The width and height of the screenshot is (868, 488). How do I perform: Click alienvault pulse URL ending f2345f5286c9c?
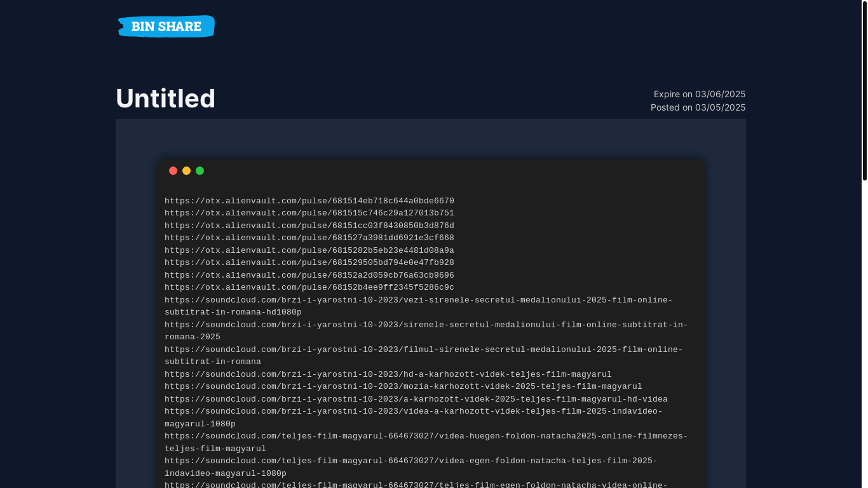click(309, 287)
